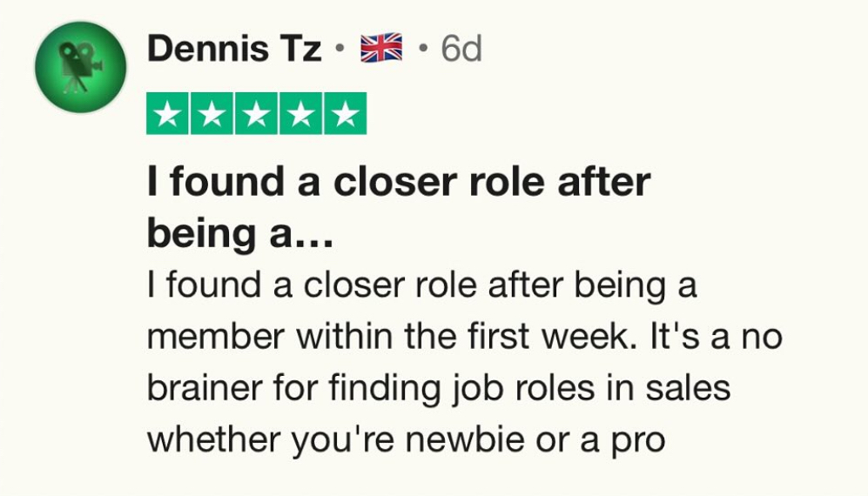
Task: Click the 6d review timestamp
Action: 461,50
